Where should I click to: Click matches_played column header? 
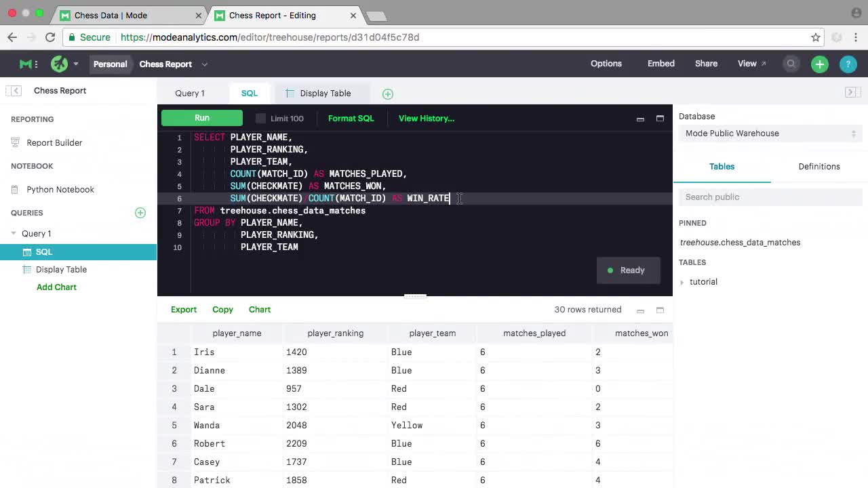tap(534, 333)
